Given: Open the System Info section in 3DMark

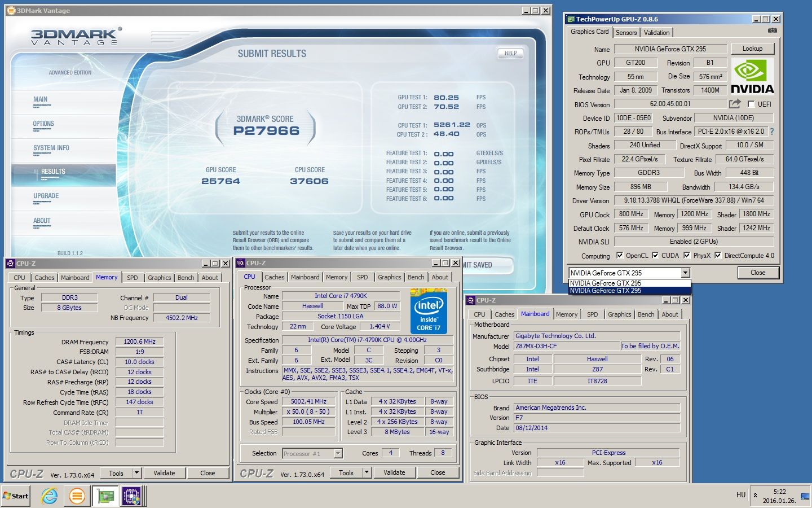Looking at the screenshot, I should pyautogui.click(x=51, y=148).
